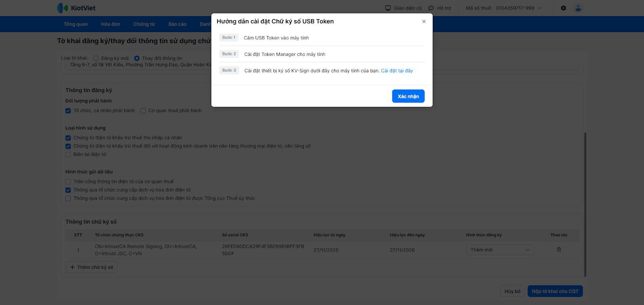
Task: Select the Đăng ký mới radio button
Action: point(96,58)
